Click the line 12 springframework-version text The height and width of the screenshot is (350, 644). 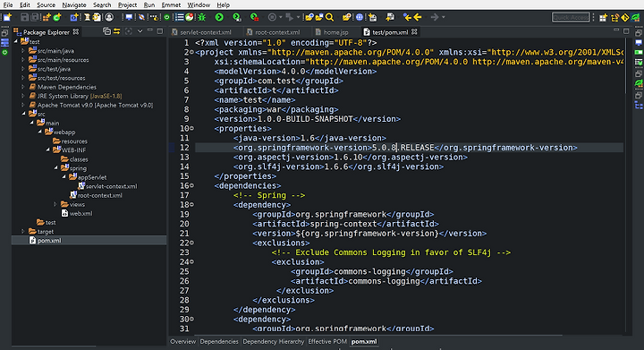tap(405, 148)
